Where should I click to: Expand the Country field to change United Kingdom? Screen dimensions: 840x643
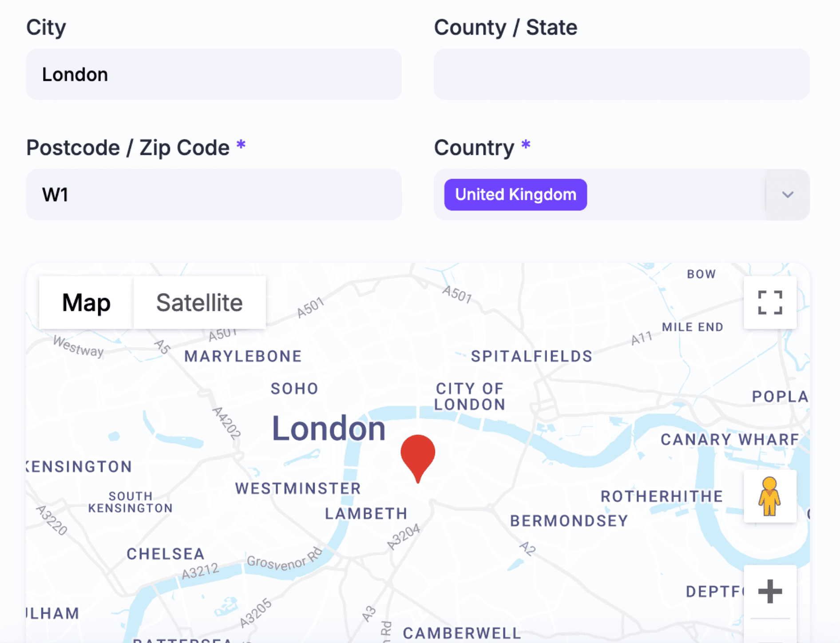coord(787,194)
